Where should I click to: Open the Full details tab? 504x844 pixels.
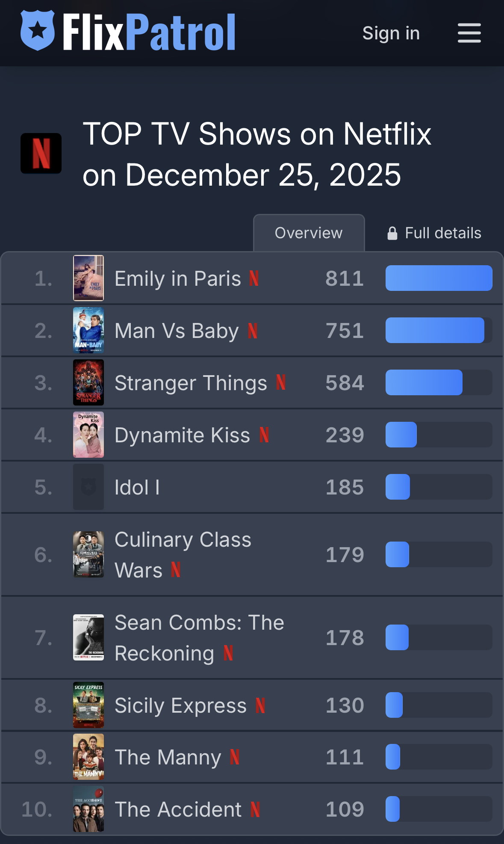(x=434, y=233)
